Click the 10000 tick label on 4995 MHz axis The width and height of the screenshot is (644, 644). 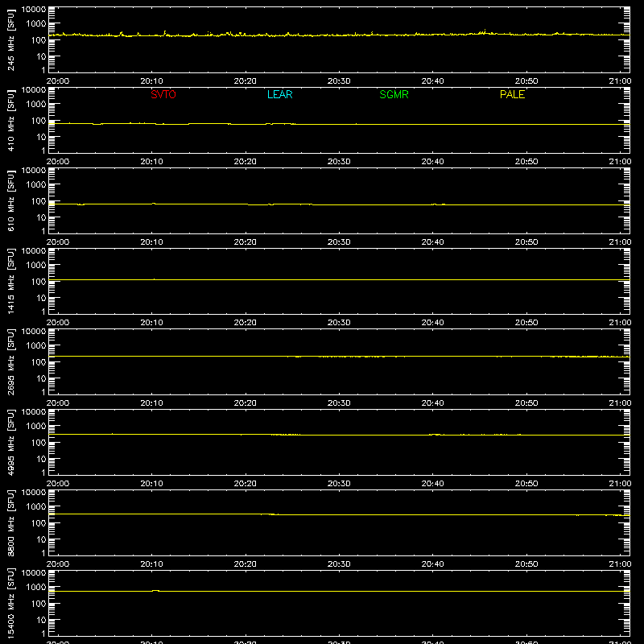click(34, 412)
